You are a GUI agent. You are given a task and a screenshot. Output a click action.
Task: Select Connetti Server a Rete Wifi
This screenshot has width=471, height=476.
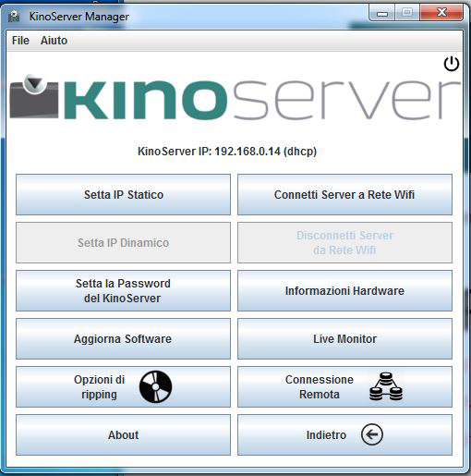(x=344, y=194)
